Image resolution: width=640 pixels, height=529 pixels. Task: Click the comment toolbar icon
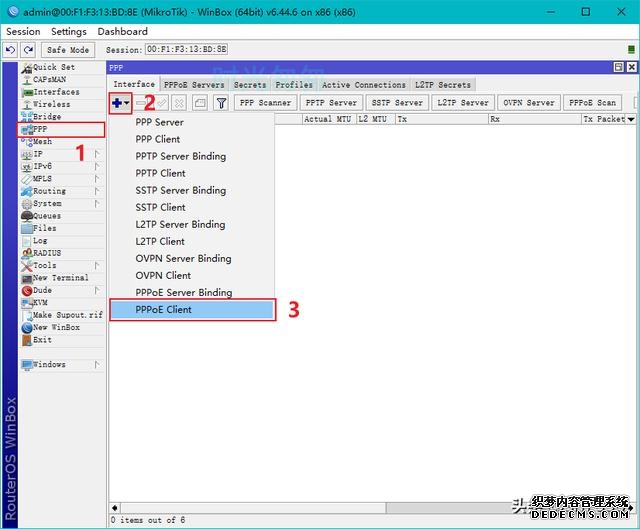[200, 103]
